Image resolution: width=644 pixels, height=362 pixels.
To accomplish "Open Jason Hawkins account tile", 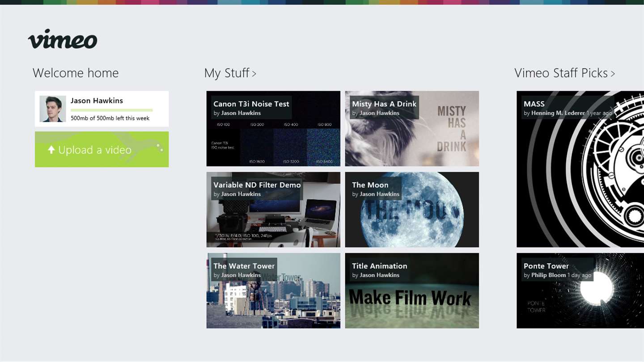I will click(x=102, y=109).
